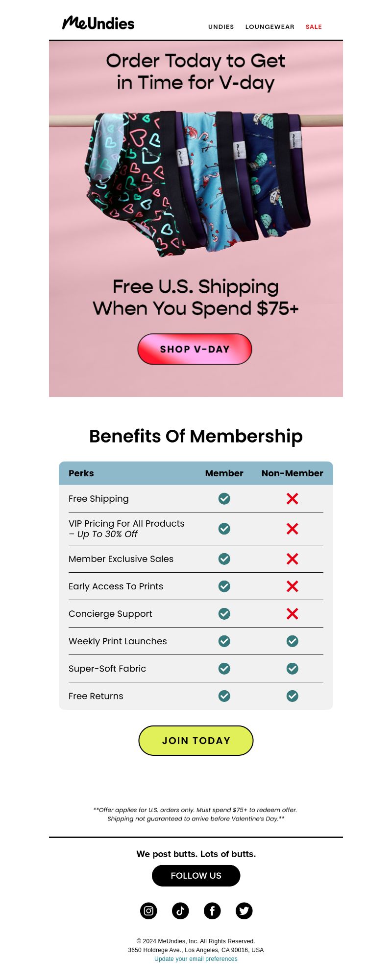Open the Instagram social icon
Image resolution: width=392 pixels, height=980 pixels.
[148, 910]
